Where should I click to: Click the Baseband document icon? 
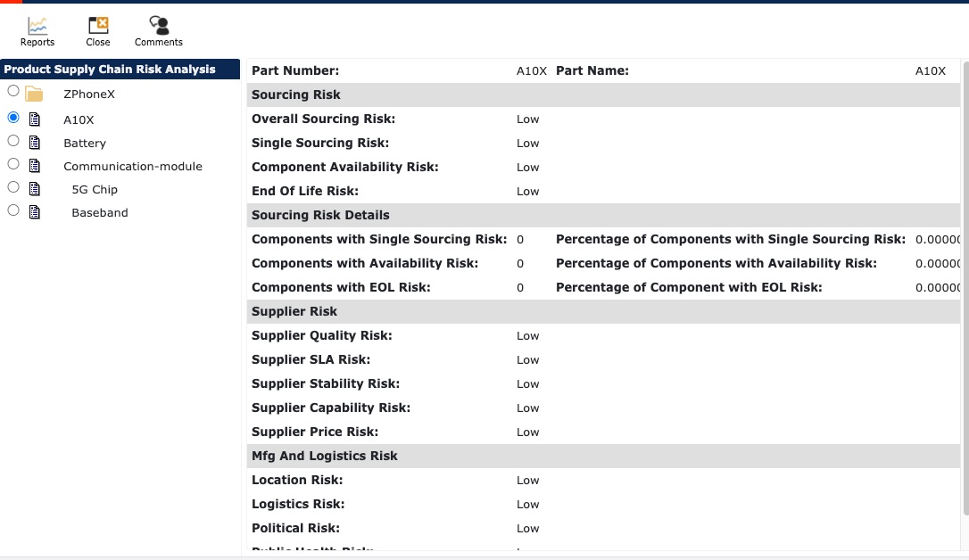coord(35,212)
